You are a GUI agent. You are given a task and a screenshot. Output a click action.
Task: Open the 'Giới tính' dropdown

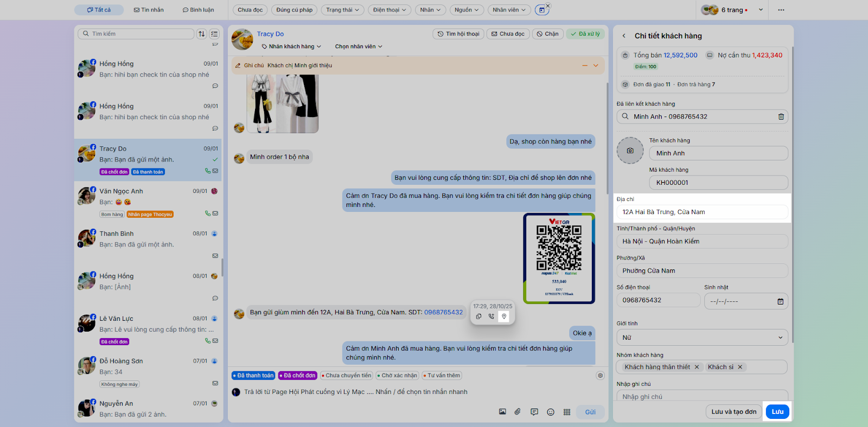(x=702, y=338)
